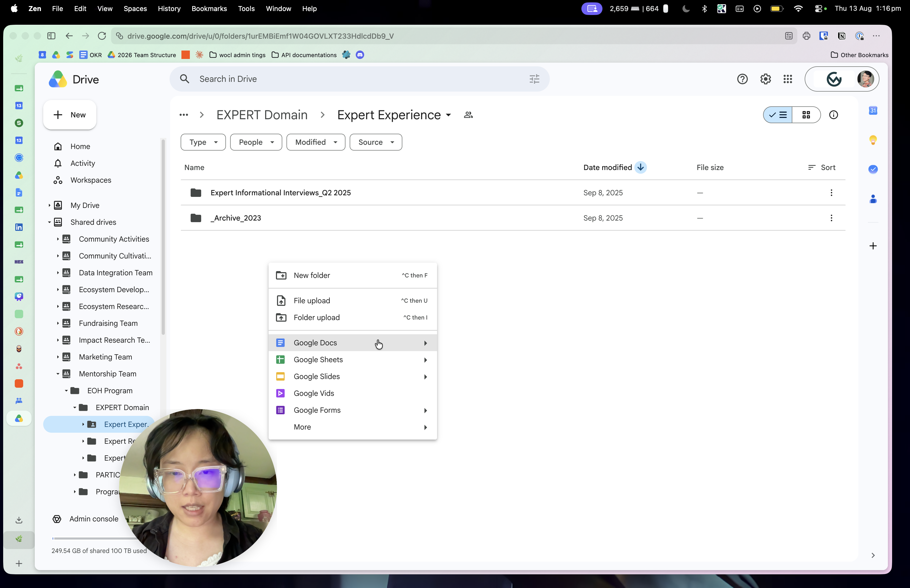Open the Google Keep side panel icon
Screen dimensions: 910x588
click(x=873, y=140)
